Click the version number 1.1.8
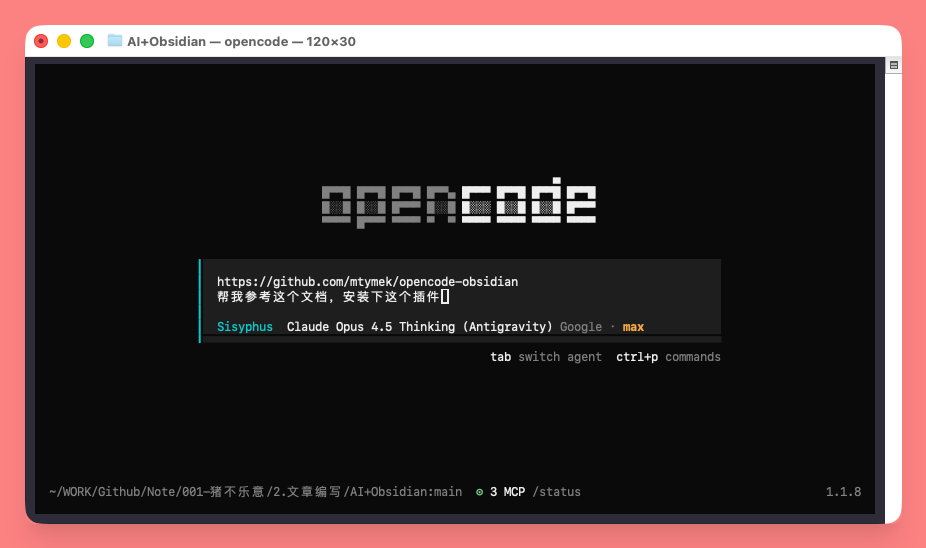This screenshot has height=548, width=926. pos(843,492)
